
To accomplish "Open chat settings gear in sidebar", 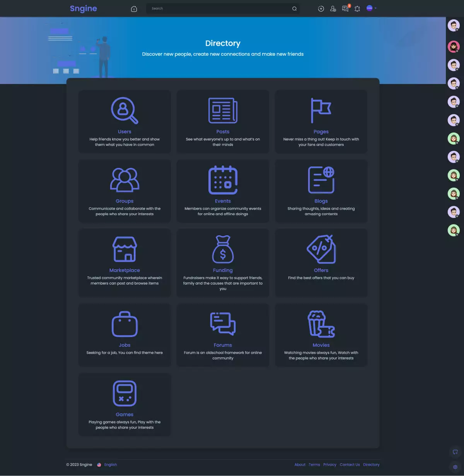I will (x=455, y=467).
